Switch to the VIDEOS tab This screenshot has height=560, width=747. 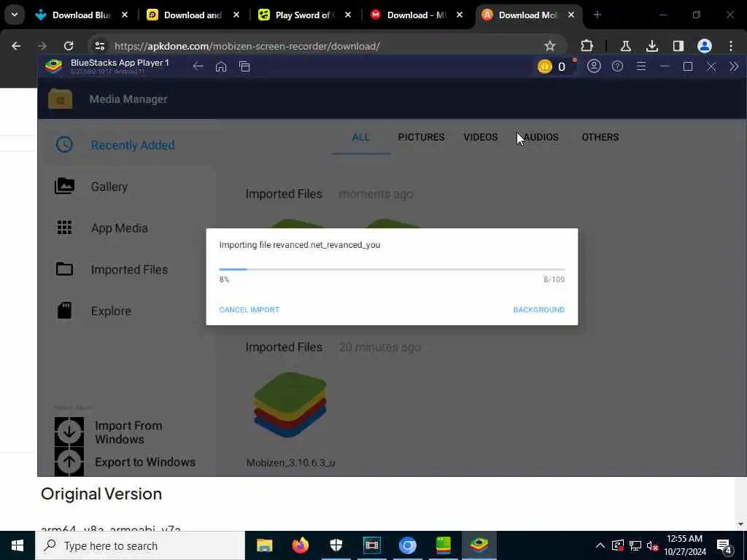(x=480, y=137)
